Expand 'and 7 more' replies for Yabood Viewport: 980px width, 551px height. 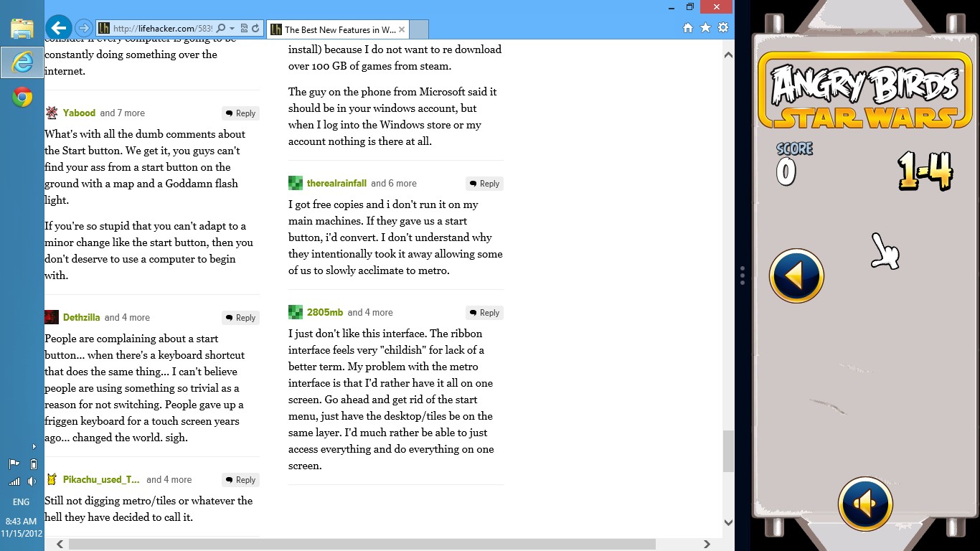point(123,113)
